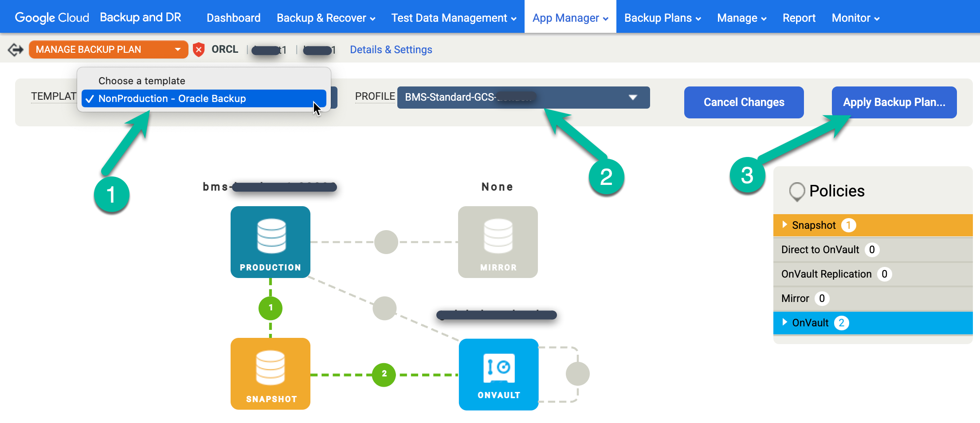Expand the Snapshot policy row
Viewport: 980px width, 423px height.
(x=784, y=225)
